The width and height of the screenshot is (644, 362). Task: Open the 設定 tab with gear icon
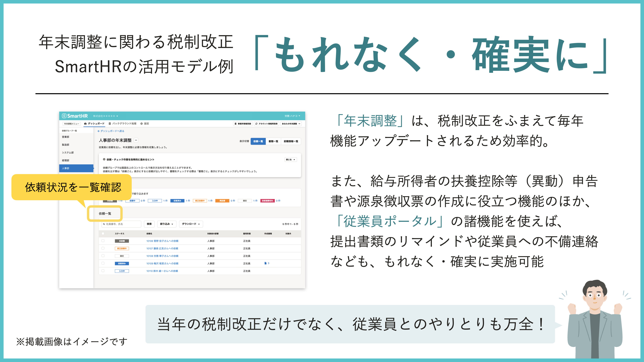click(145, 124)
